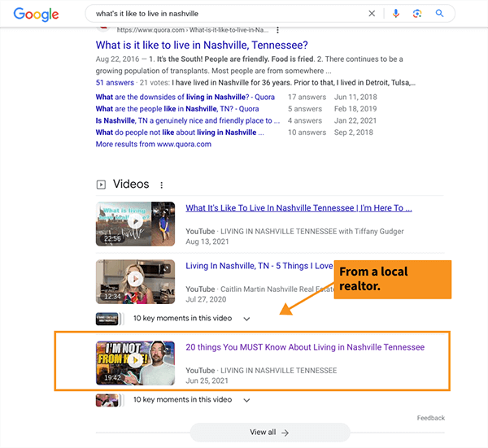
Task: Click key moments thumbnail under Caitlin Martin video
Action: click(x=107, y=319)
